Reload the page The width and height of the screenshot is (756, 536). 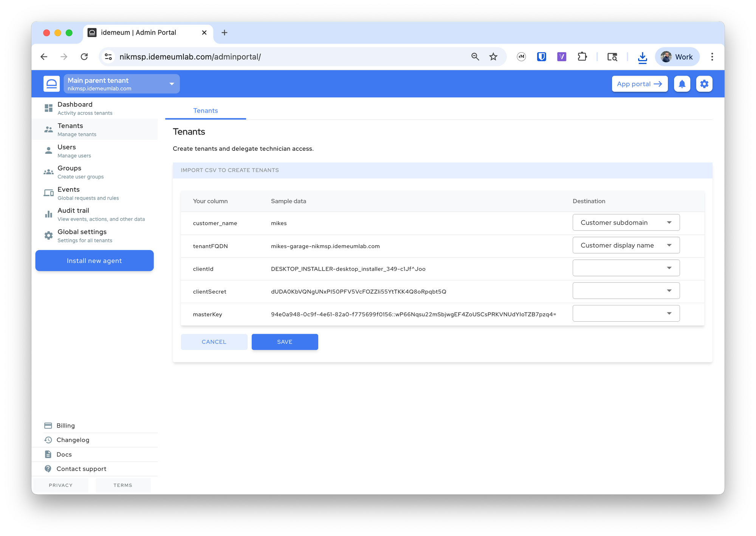pyautogui.click(x=84, y=57)
